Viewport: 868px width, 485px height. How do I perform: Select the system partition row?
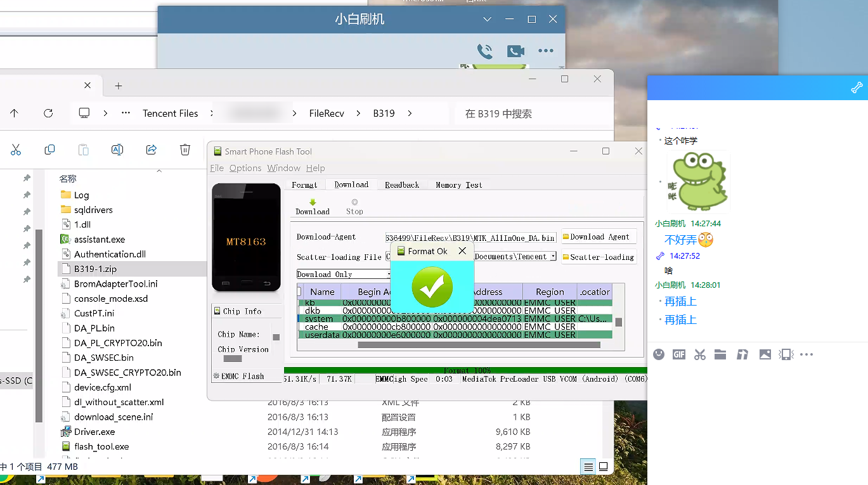click(455, 318)
